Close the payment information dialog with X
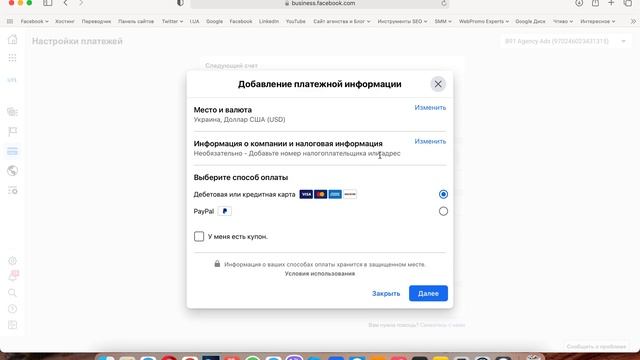 [x=438, y=84]
